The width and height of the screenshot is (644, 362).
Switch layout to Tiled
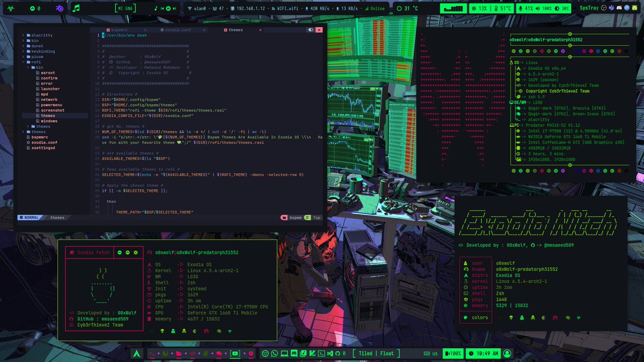click(365, 353)
